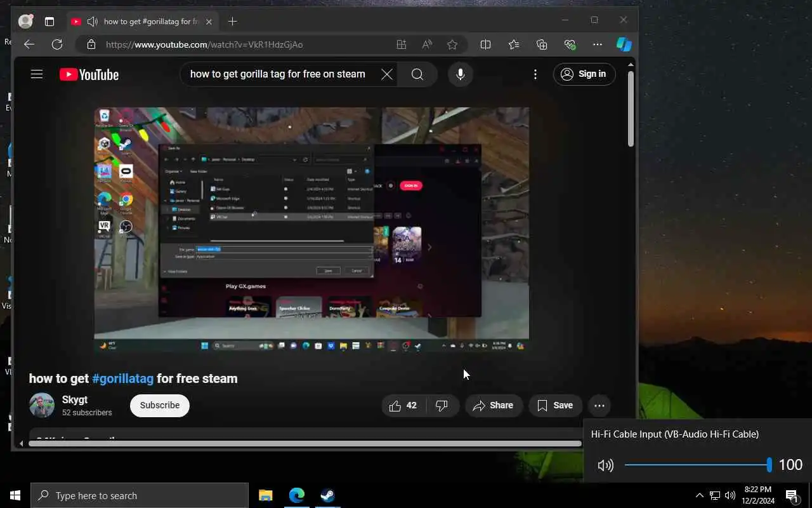Click the Sign in button
This screenshot has width=812, height=508.
tap(584, 74)
